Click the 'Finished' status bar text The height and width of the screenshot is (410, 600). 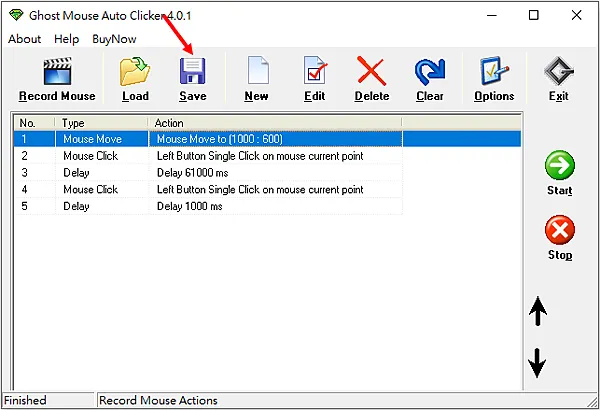point(25,400)
